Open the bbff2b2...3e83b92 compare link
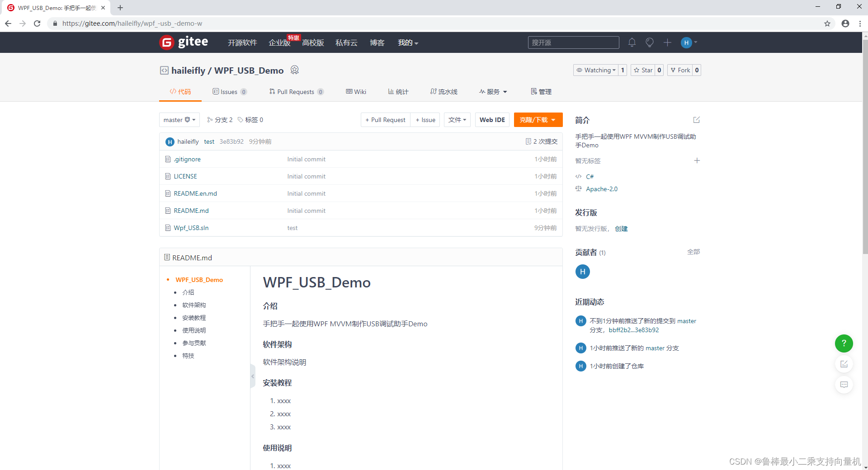 click(634, 330)
